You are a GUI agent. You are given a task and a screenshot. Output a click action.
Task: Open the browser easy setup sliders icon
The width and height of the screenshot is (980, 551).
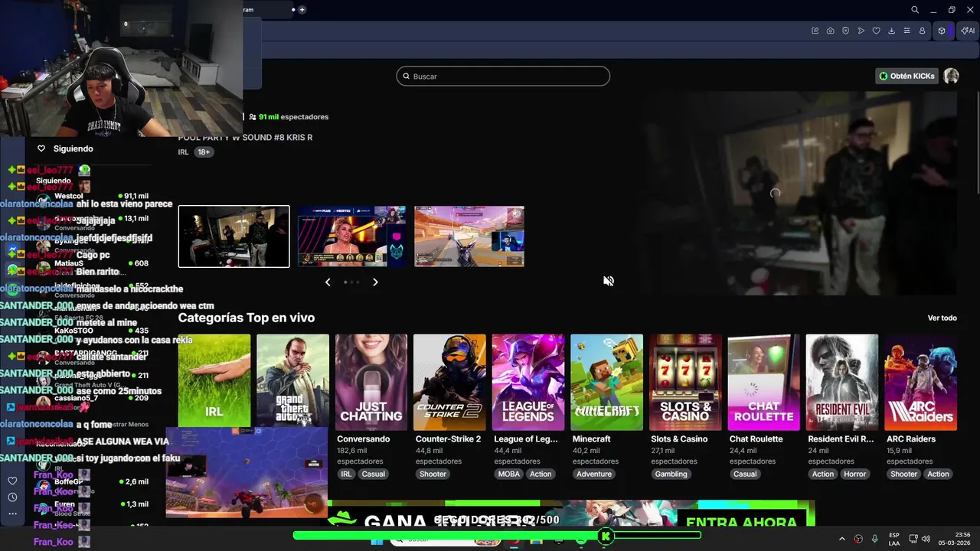click(x=906, y=31)
